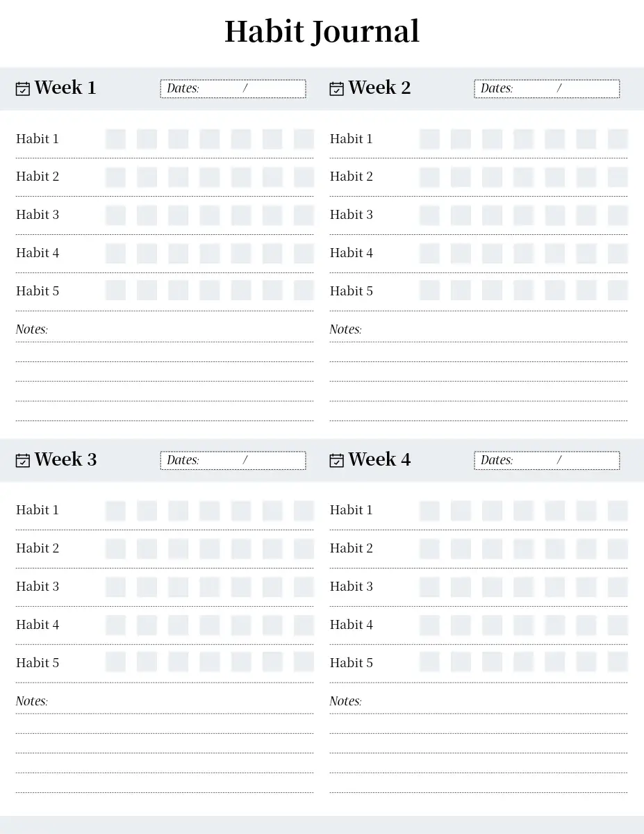
Task: Click the calendar icon beside Week 3
Action: coord(23,461)
